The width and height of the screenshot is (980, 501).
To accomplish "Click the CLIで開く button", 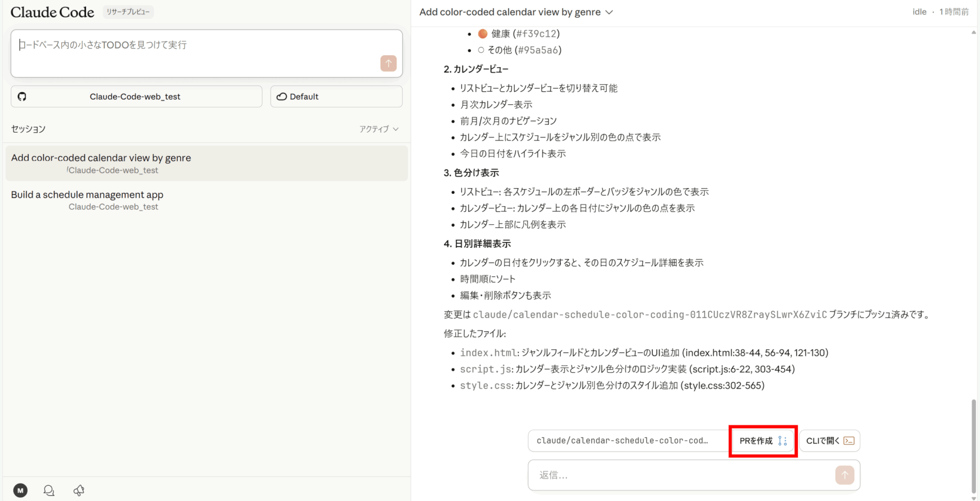I will [829, 441].
